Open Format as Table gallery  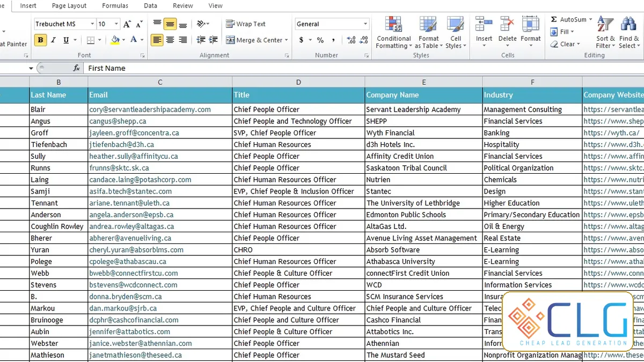429,32
